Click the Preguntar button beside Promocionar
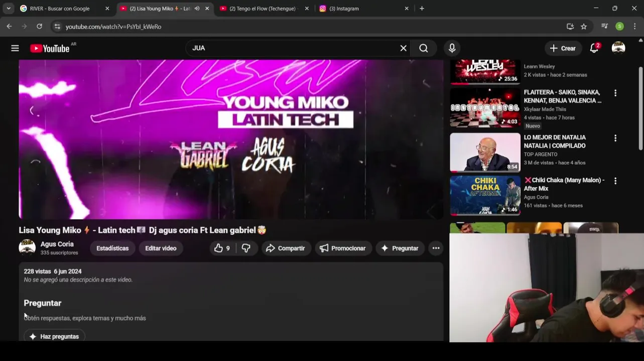 point(400,248)
